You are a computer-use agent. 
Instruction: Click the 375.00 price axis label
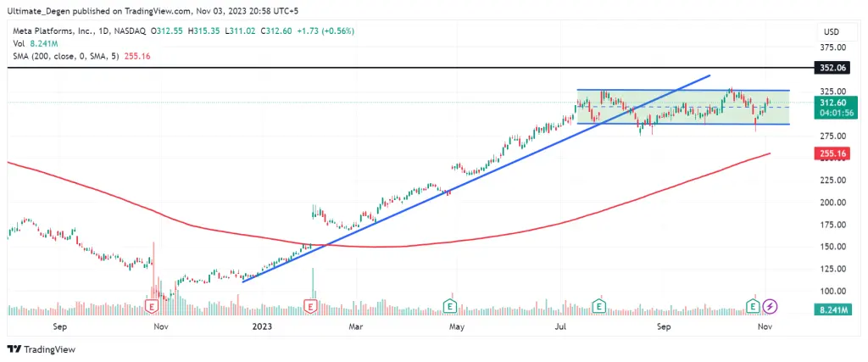pyautogui.click(x=832, y=47)
